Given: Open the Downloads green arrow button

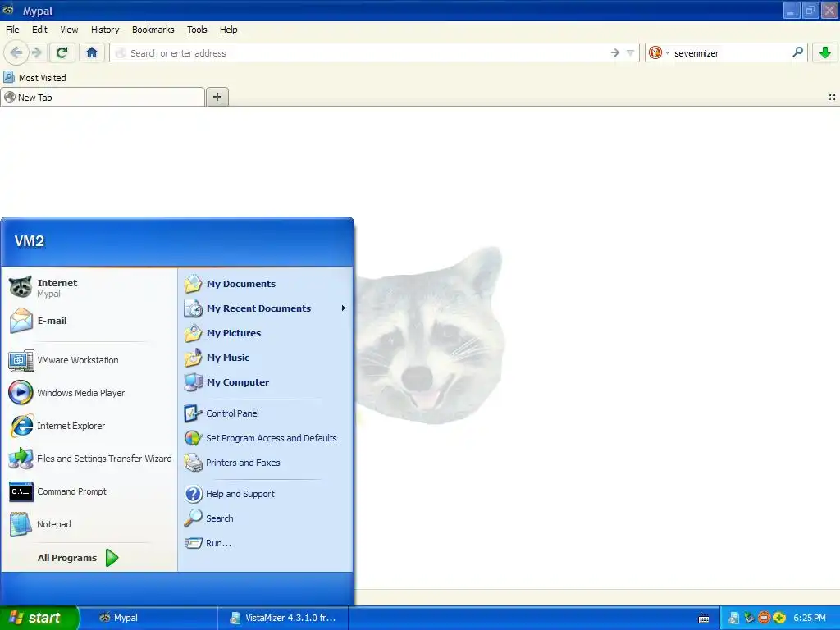Looking at the screenshot, I should 825,52.
